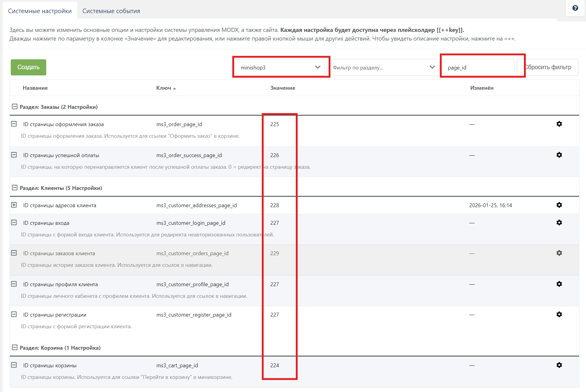Open gear menu for ms3_customer_profile_page_id
586x392 pixels.
pos(559,284)
